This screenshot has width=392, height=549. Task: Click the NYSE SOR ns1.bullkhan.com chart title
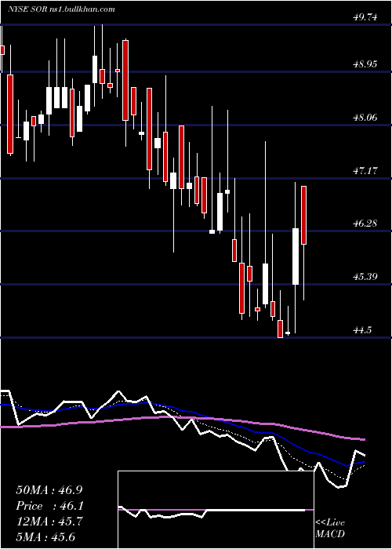click(62, 9)
